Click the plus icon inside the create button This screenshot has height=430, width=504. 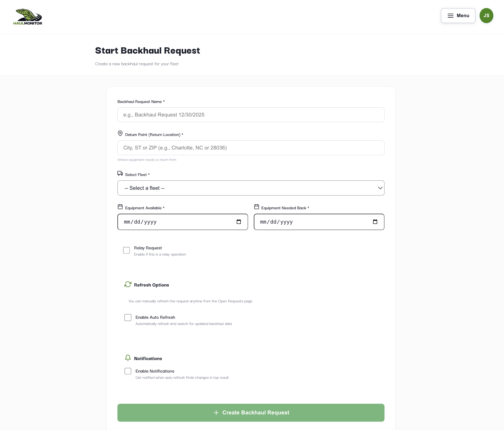[216, 413]
